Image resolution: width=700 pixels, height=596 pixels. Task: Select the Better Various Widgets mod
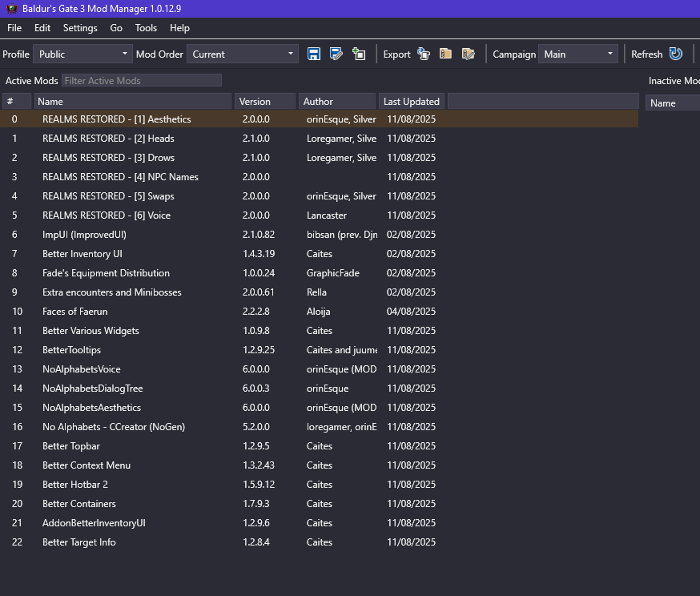[x=320, y=330]
